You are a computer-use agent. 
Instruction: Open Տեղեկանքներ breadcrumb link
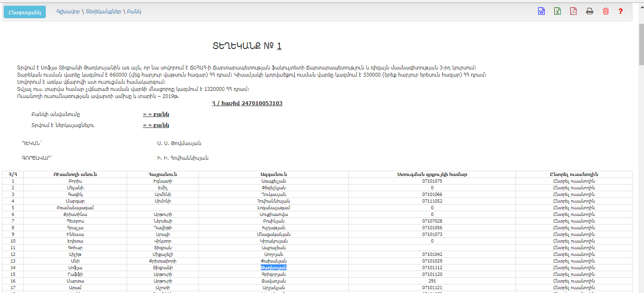point(103,11)
